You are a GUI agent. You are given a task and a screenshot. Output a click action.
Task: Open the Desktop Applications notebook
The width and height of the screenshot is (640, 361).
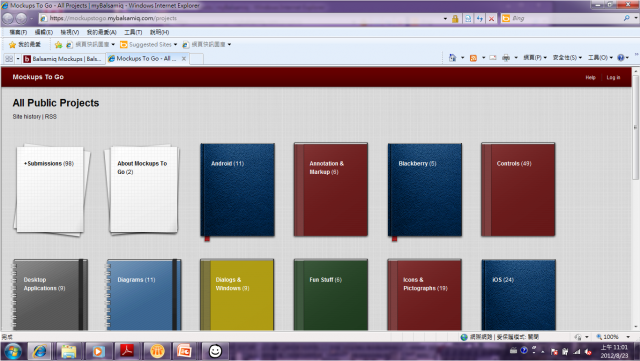click(x=49, y=294)
